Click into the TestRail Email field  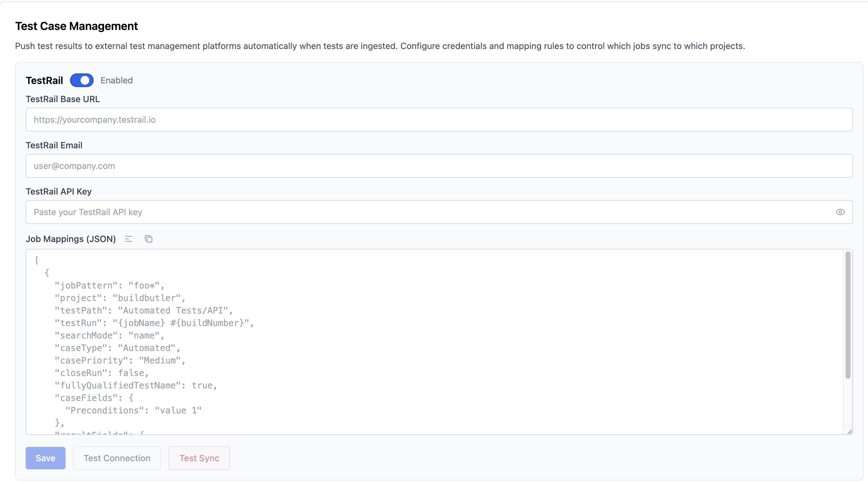pyautogui.click(x=439, y=166)
